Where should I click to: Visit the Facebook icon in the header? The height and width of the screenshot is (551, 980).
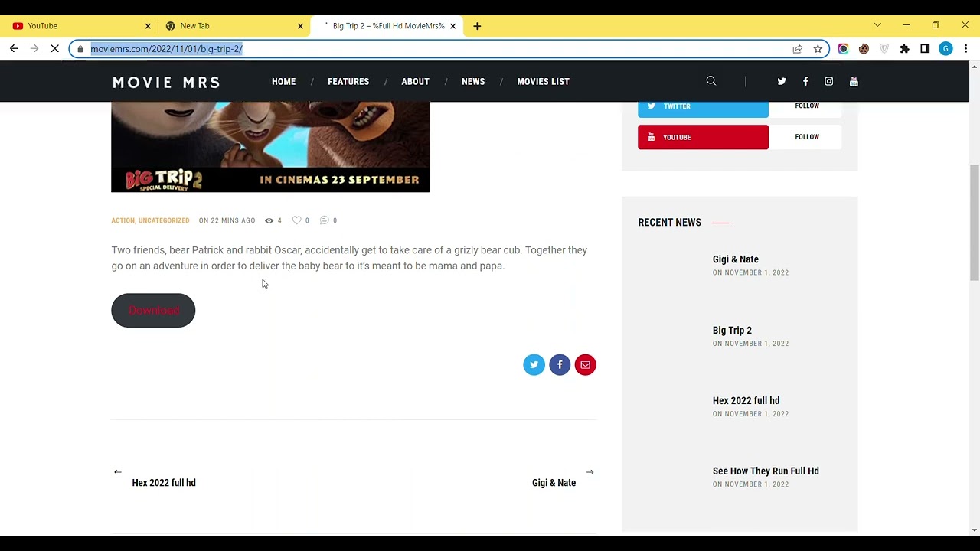click(805, 81)
